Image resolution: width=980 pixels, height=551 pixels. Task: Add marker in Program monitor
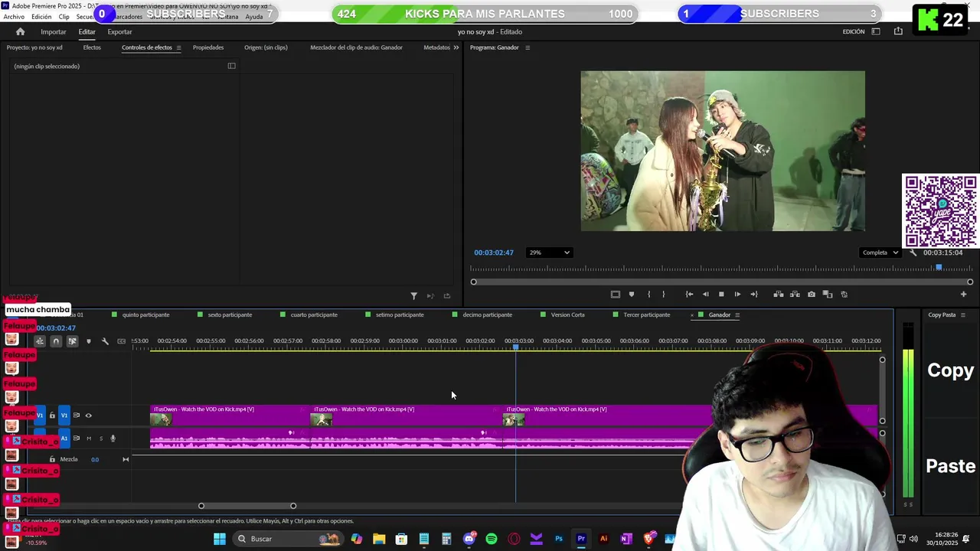tap(631, 294)
